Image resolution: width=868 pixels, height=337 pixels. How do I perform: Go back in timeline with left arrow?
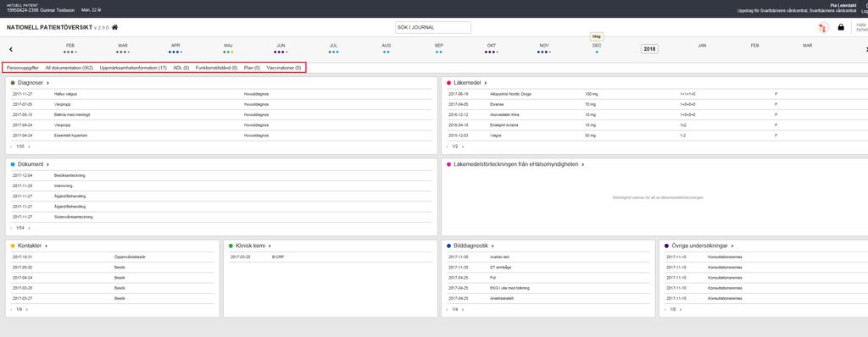(11, 50)
